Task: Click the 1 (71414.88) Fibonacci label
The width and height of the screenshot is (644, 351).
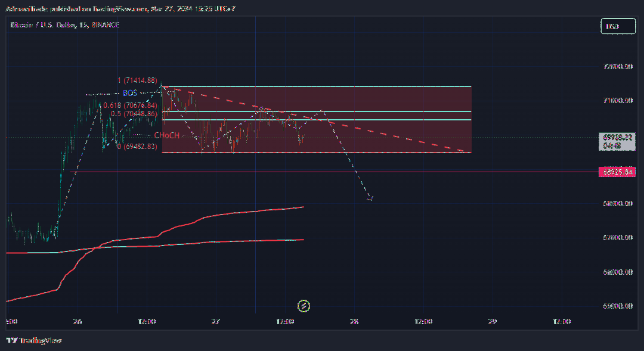Action: coord(137,80)
